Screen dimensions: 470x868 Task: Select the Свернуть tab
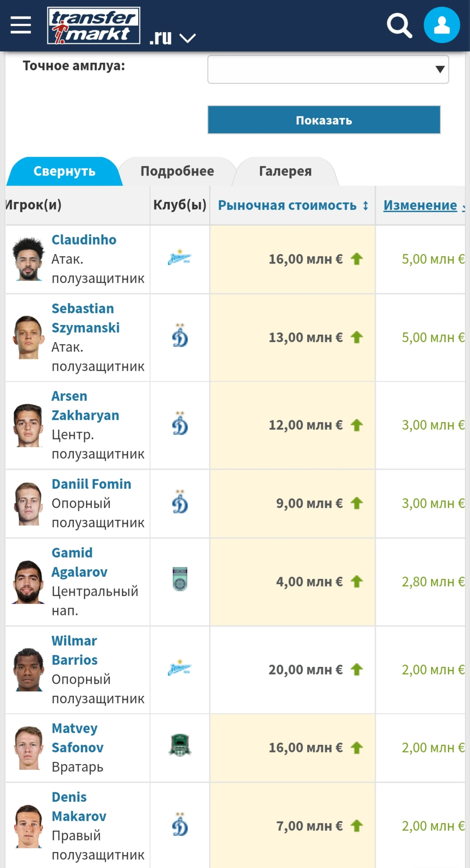64,171
